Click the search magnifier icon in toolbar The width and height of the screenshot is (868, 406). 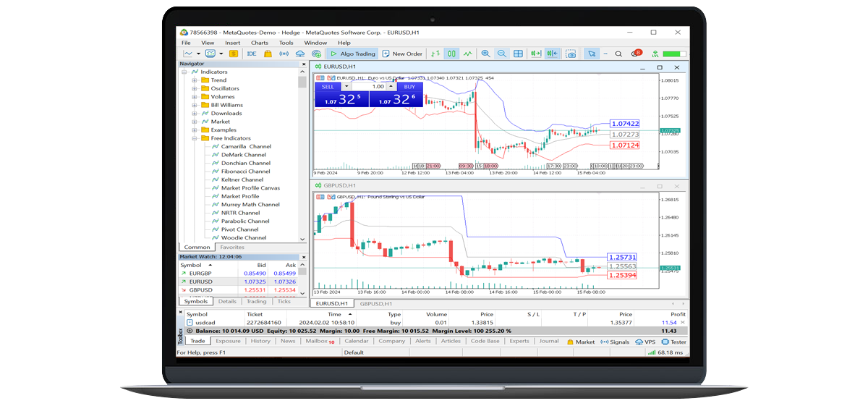click(x=618, y=54)
